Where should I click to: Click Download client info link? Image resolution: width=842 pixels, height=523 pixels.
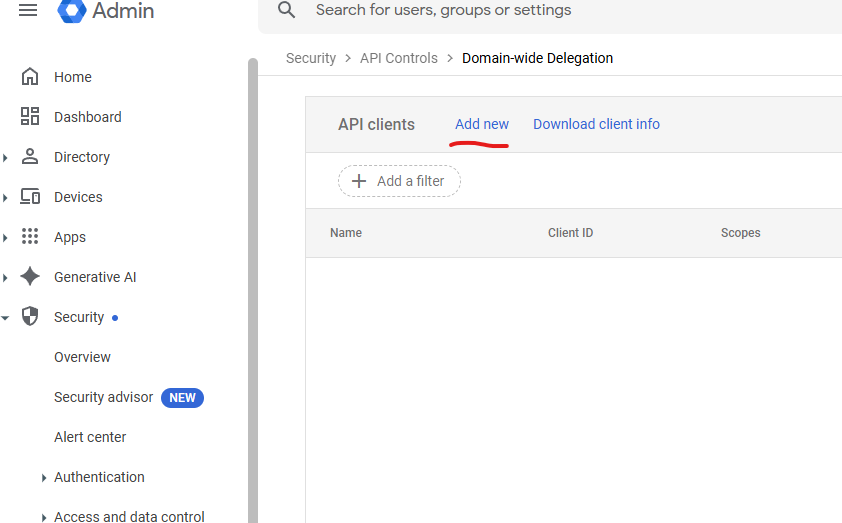596,124
